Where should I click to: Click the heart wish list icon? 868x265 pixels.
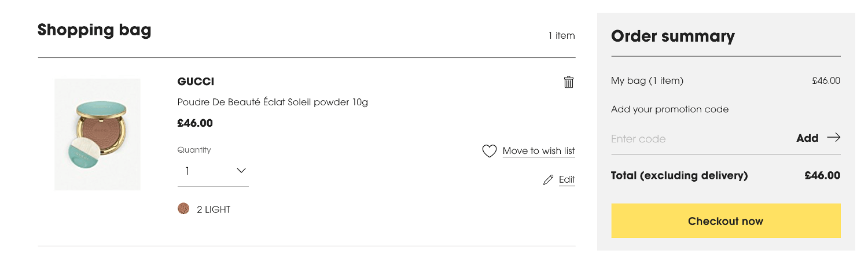coord(490,151)
